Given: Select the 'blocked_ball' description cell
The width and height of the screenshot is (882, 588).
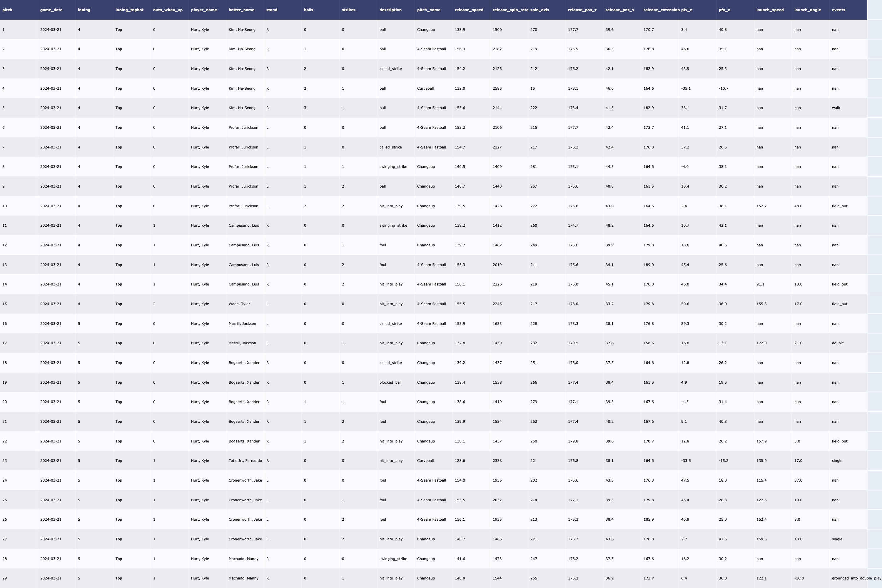Looking at the screenshot, I should click(x=390, y=382).
